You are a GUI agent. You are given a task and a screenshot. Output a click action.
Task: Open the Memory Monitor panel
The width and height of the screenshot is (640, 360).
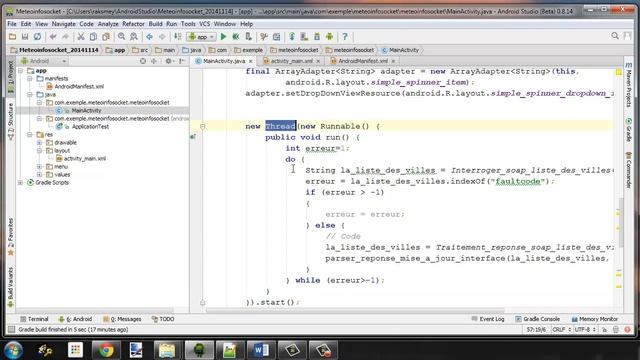pyautogui.click(x=594, y=319)
